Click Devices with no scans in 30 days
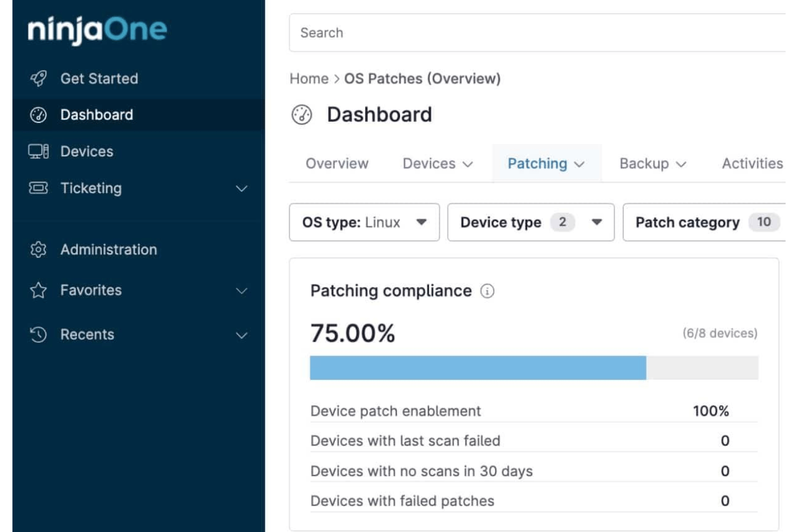This screenshot has width=798, height=532. click(x=534, y=471)
